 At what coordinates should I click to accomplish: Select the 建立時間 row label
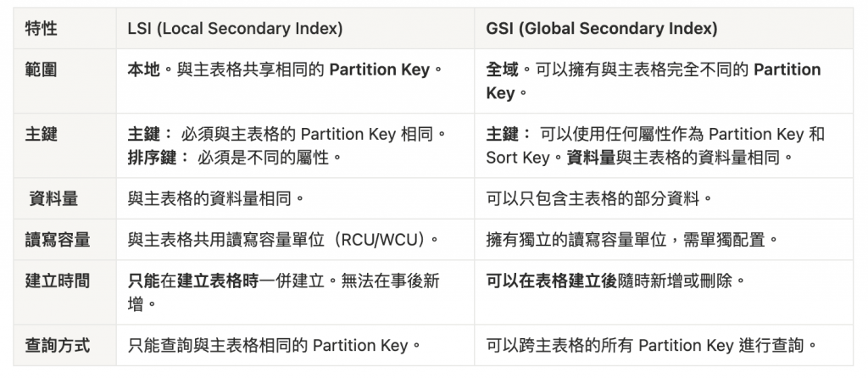tap(64, 292)
